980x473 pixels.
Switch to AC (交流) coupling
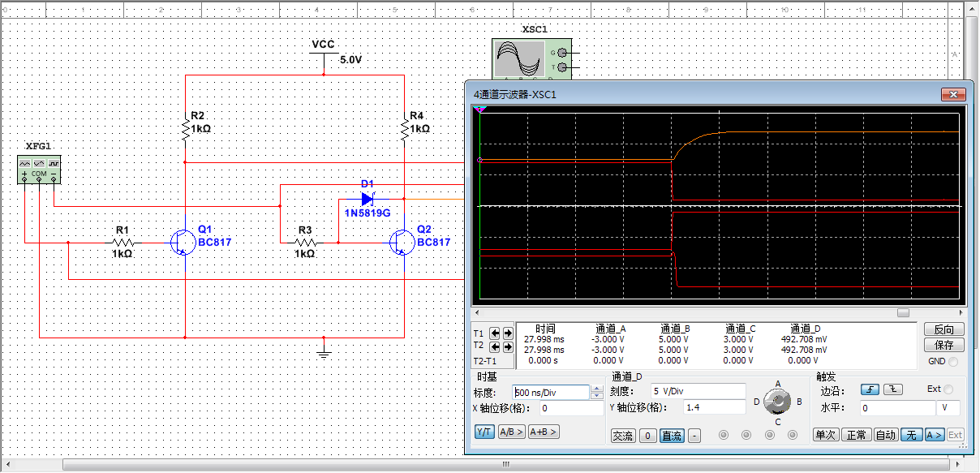click(622, 436)
